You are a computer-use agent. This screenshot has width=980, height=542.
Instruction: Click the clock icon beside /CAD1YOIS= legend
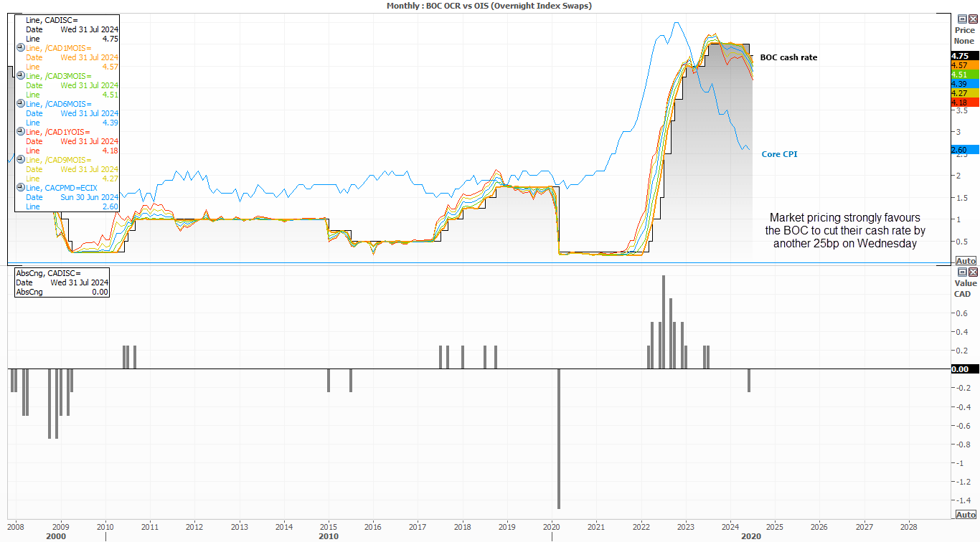coord(20,132)
